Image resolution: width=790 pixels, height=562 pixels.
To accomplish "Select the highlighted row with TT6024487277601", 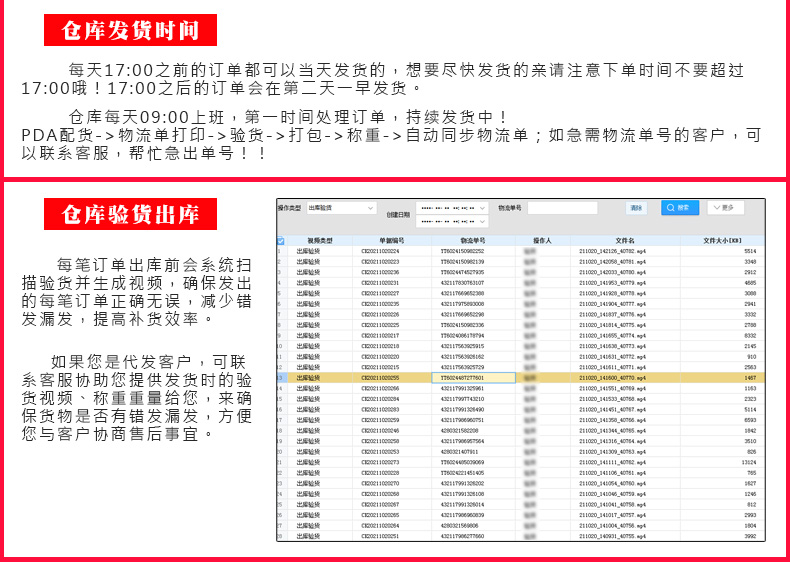I will pos(521,378).
